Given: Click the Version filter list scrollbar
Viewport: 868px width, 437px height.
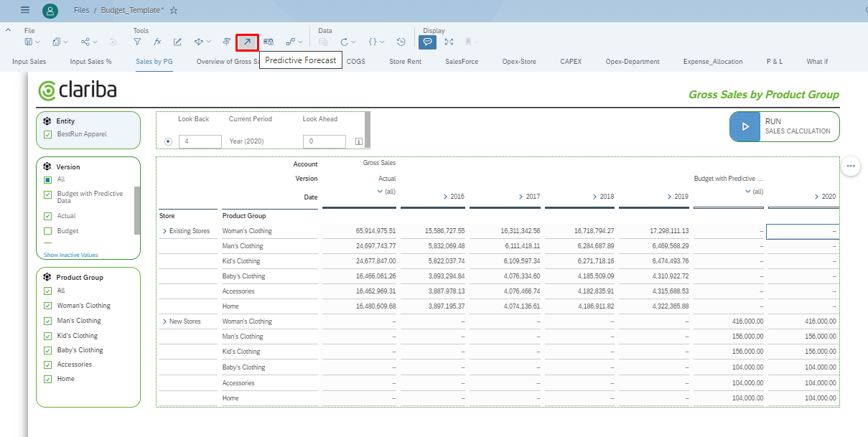Looking at the screenshot, I should pos(137,210).
